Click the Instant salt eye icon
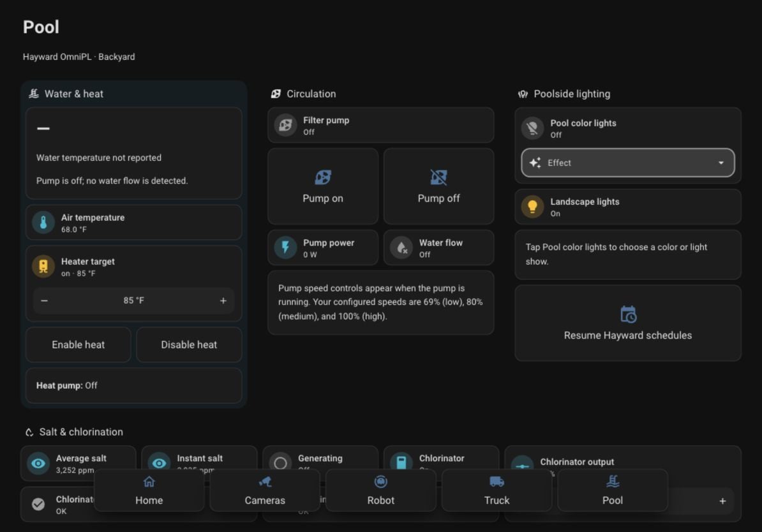Image resolution: width=762 pixels, height=532 pixels. click(159, 463)
